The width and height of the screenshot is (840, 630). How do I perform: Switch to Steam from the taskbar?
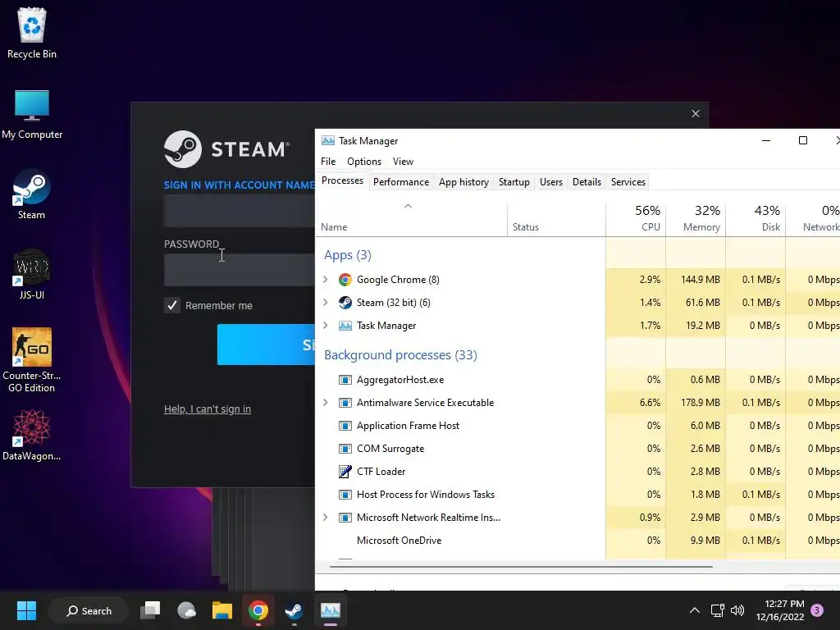294,610
